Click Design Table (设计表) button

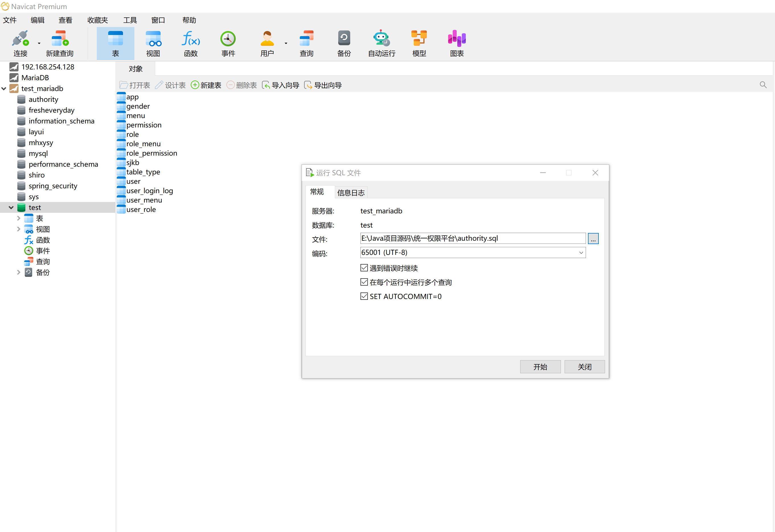pos(170,85)
